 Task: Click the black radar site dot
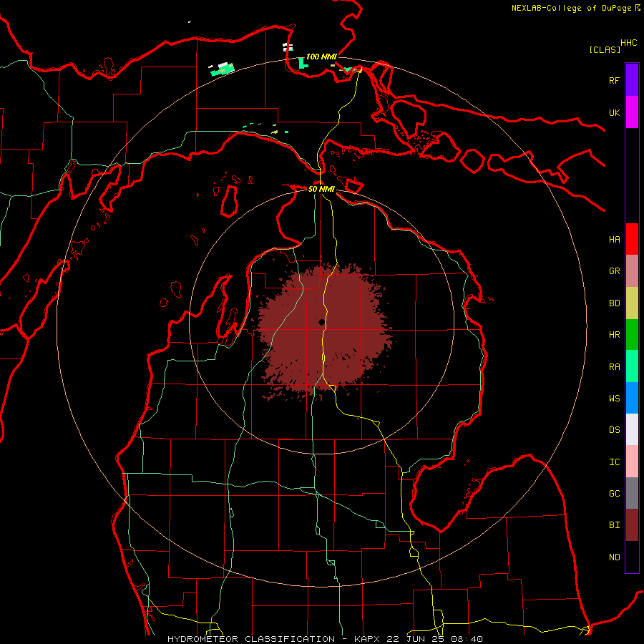pyautogui.click(x=321, y=322)
